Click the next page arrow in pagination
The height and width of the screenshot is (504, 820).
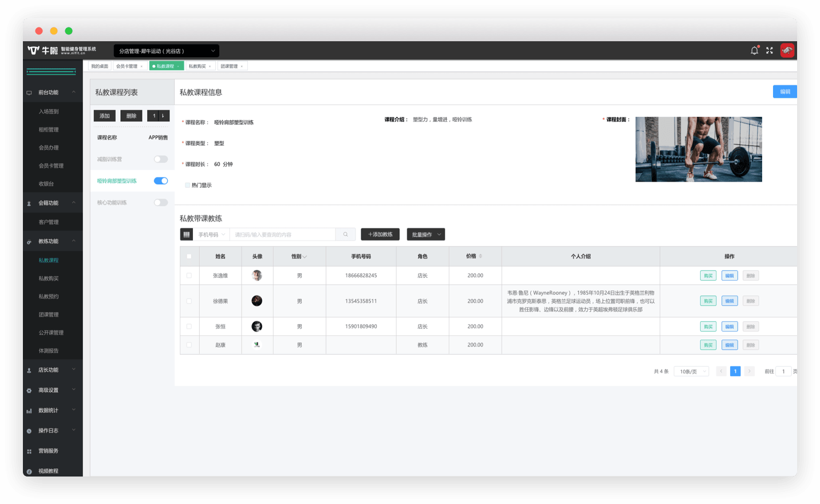749,371
